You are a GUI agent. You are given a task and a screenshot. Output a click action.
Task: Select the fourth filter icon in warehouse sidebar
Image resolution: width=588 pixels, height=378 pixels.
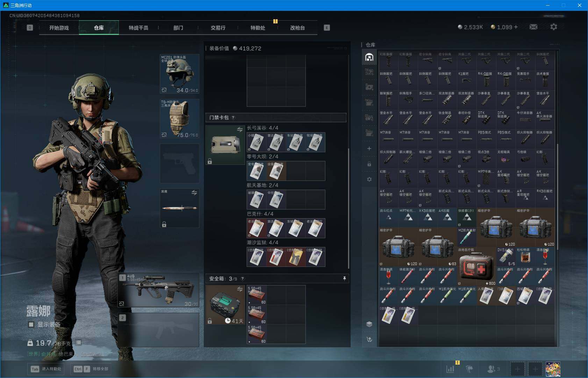[x=369, y=102]
